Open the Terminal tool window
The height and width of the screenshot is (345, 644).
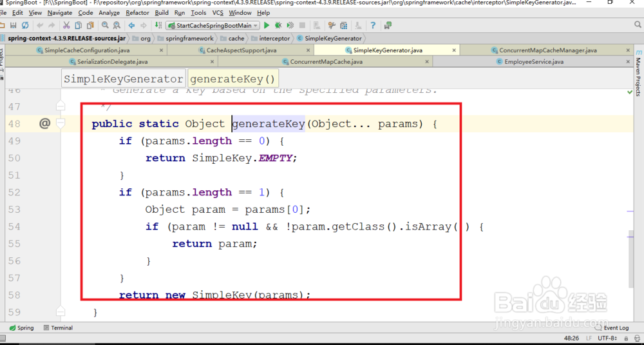pyautogui.click(x=58, y=328)
